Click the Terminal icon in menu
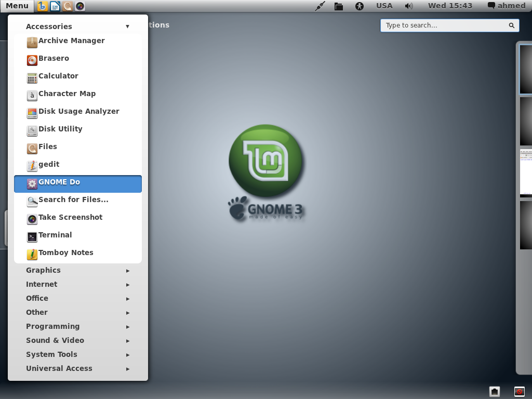Image resolution: width=532 pixels, height=399 pixels. (x=32, y=236)
